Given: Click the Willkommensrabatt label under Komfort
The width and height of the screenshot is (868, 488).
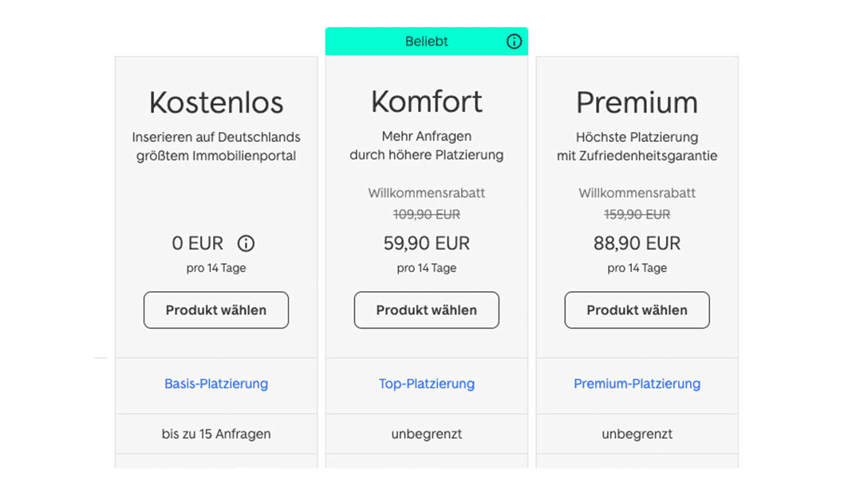Looking at the screenshot, I should click(427, 193).
